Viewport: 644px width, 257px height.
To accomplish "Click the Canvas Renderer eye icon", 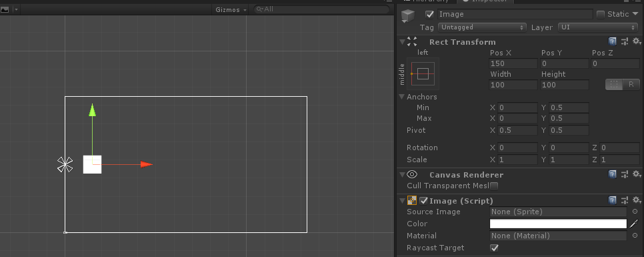I will pos(412,174).
